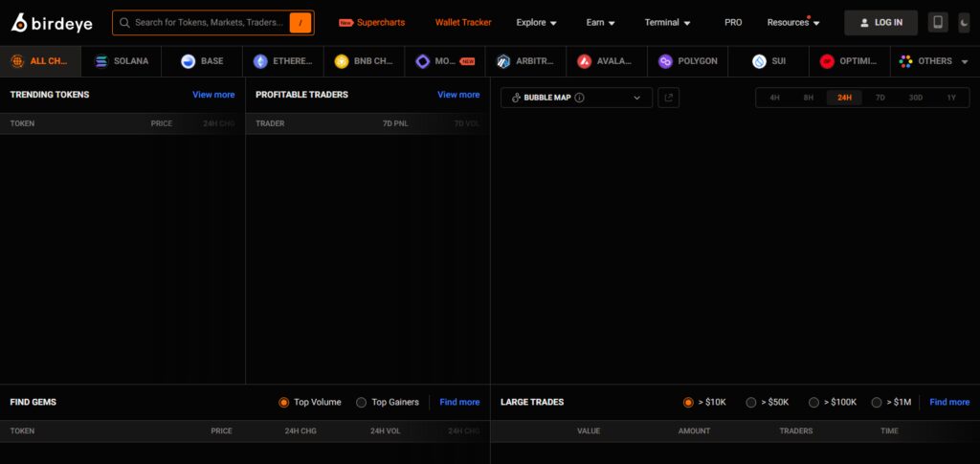The width and height of the screenshot is (980, 464).
Task: Expand the Terminal menu
Action: click(667, 22)
